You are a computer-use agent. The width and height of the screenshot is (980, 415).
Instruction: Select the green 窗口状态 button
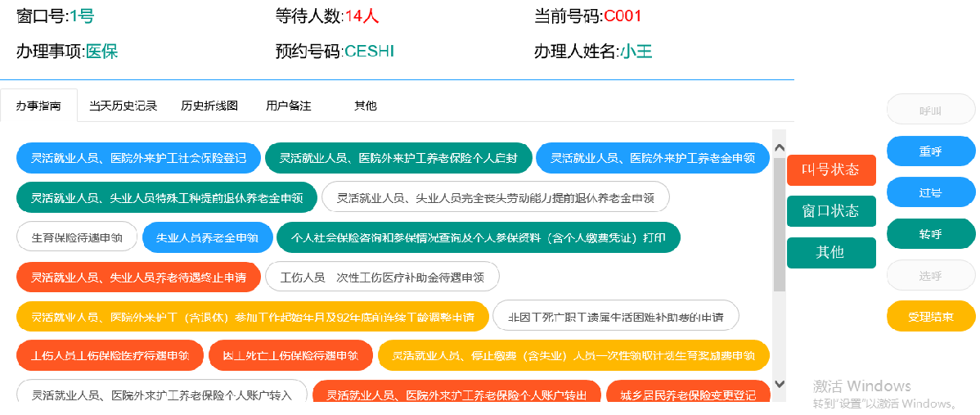pyautogui.click(x=831, y=211)
